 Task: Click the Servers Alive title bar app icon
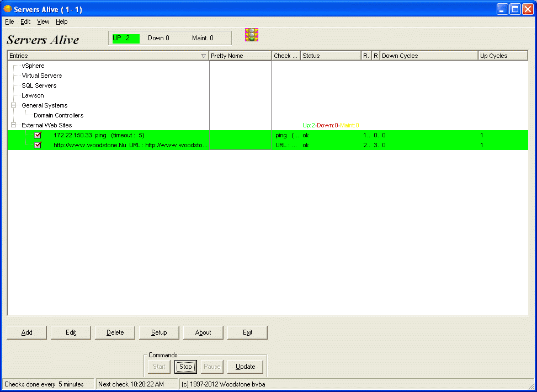coord(8,9)
